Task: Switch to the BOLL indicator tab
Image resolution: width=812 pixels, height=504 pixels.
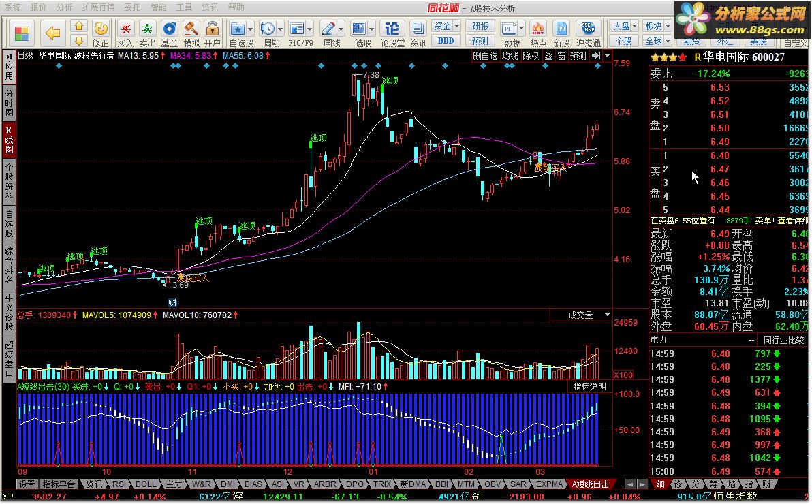Action: (146, 484)
